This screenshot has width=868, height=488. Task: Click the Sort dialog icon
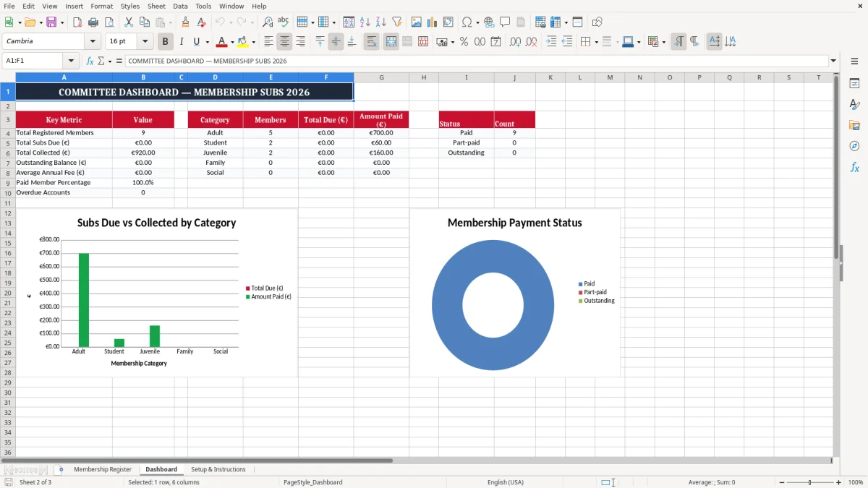click(349, 22)
